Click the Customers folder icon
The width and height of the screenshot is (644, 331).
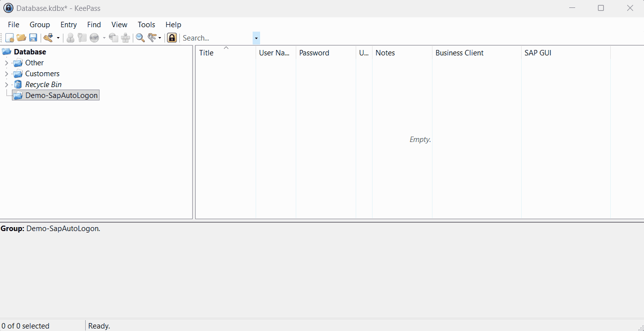click(18, 74)
